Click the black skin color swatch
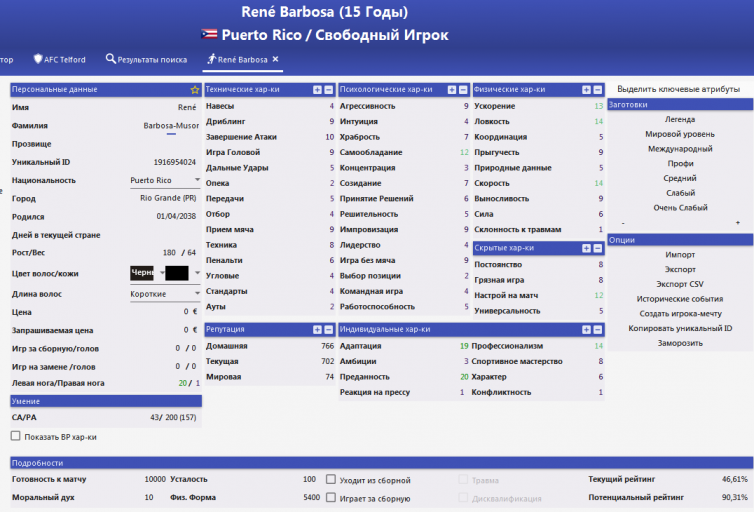Image resolution: width=754 pixels, height=512 pixels. [176, 273]
